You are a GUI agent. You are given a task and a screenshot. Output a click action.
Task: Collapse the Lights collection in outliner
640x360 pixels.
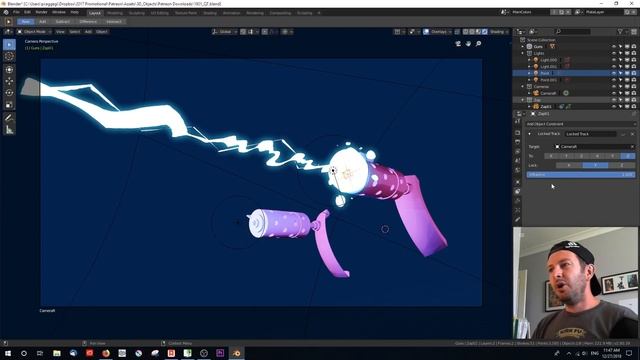[523, 53]
